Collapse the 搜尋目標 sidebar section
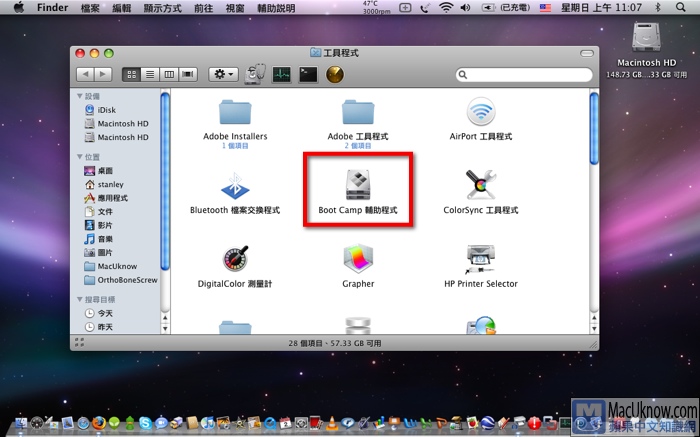The width and height of the screenshot is (700, 437). (80, 299)
